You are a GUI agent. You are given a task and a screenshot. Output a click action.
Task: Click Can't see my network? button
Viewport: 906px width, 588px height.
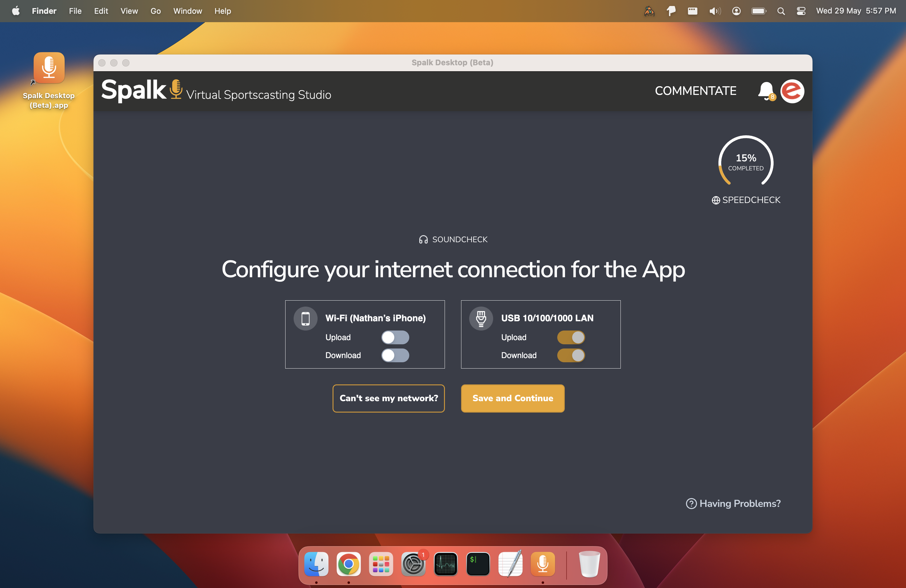(388, 398)
